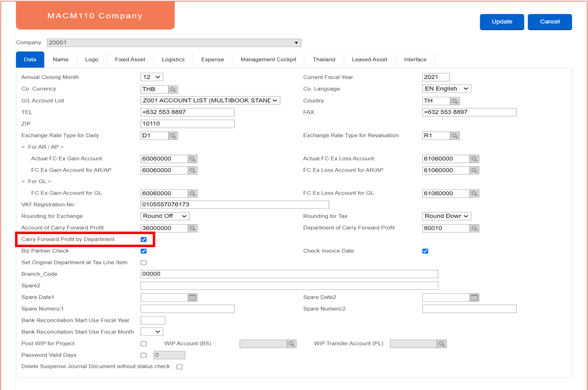Look up FC Ex Loss Account for AR/AP
Image resolution: width=588 pixels, height=390 pixels.
474,170
